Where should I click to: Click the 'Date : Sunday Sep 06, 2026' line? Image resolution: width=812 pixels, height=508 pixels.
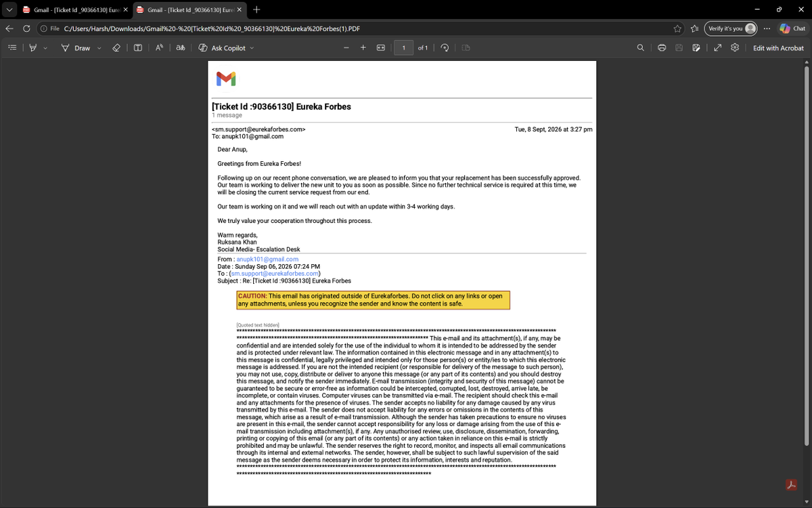click(269, 267)
